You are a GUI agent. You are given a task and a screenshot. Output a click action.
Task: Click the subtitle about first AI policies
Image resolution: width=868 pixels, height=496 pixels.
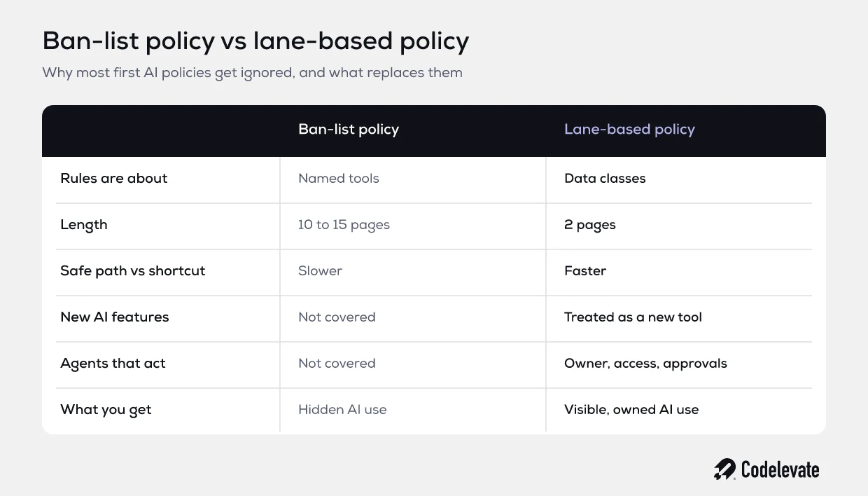click(252, 73)
